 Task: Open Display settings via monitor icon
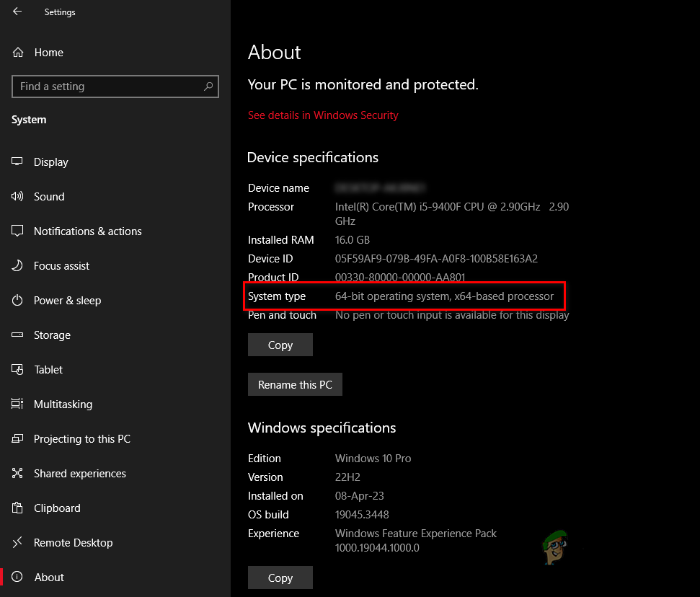(18, 162)
